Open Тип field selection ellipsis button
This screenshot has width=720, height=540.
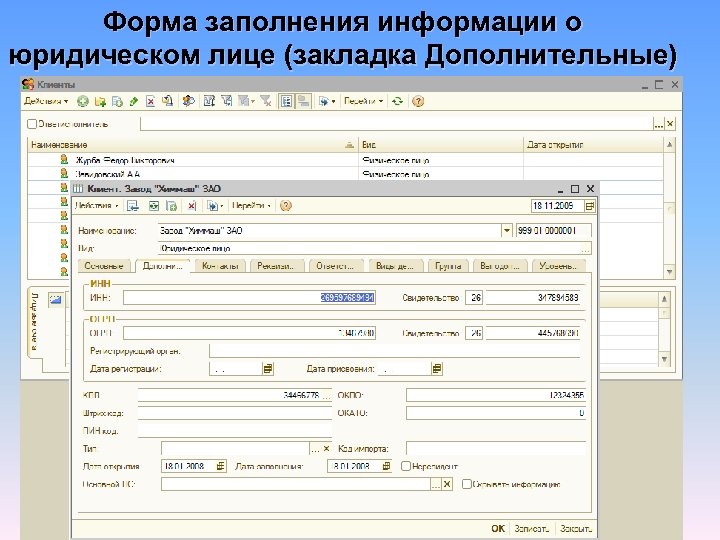[315, 449]
